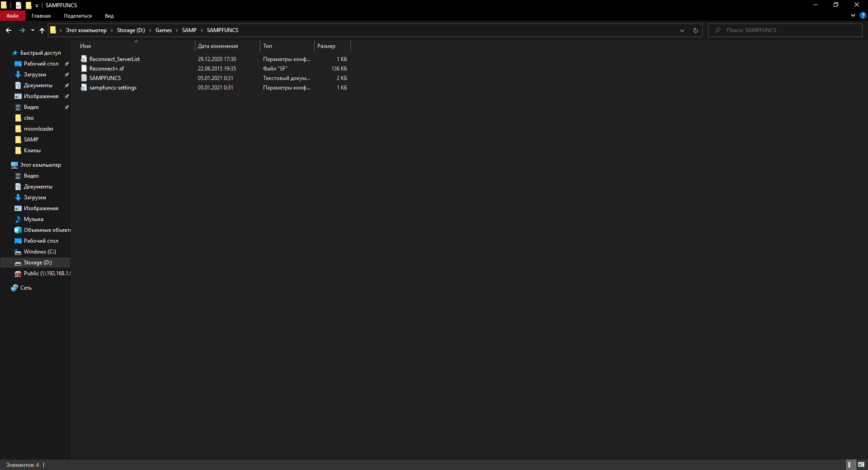Image resolution: width=868 pixels, height=470 pixels.
Task: Open the Файл menu tab
Action: [x=13, y=16]
